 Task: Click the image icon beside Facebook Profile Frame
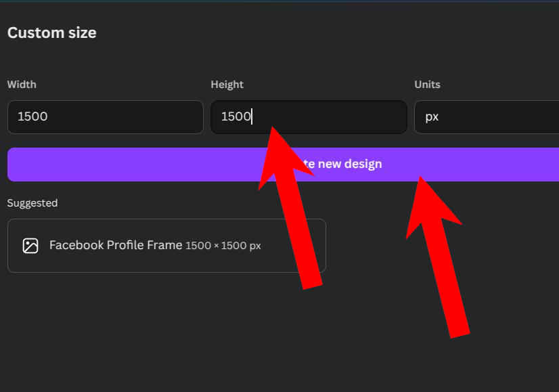(30, 246)
